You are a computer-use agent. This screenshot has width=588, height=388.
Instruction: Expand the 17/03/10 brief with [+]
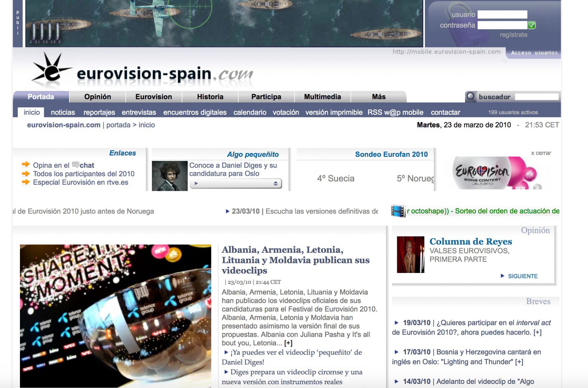[x=519, y=362]
